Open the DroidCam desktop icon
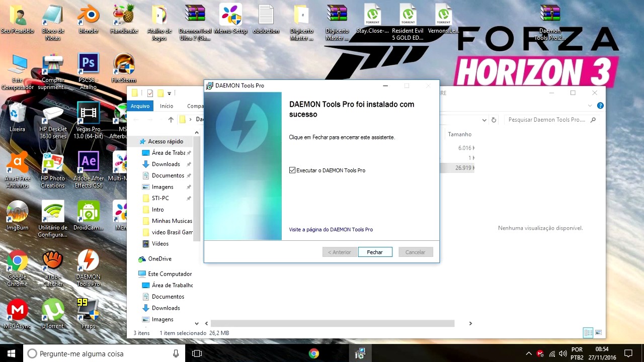644x362 pixels. 89,215
